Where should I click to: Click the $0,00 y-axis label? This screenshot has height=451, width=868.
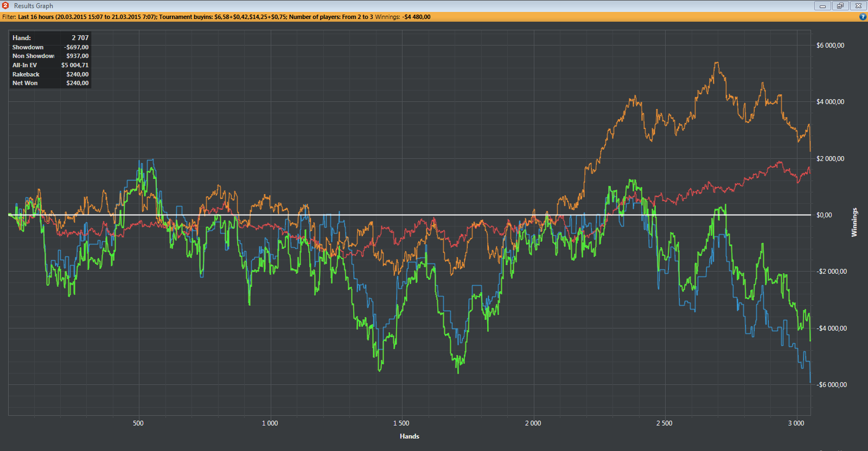pos(824,215)
